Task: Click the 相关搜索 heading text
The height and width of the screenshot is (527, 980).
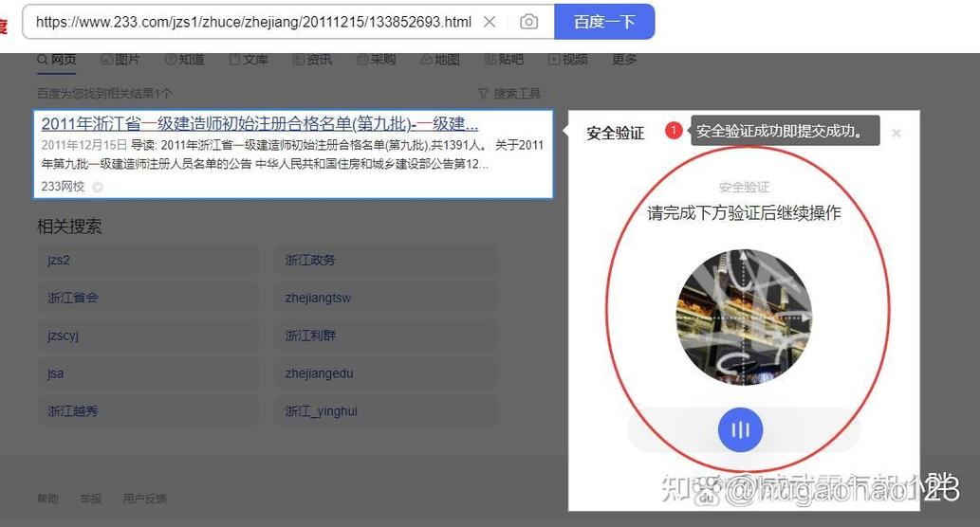Action: [68, 226]
